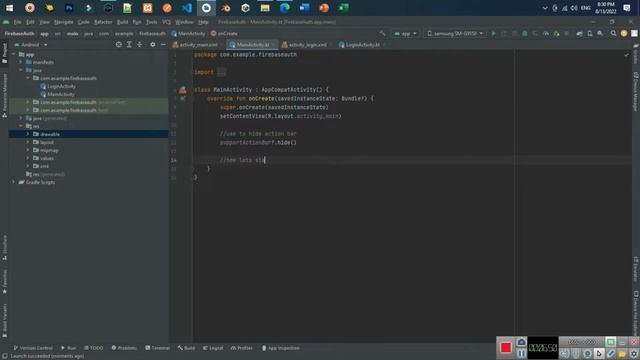Open samsung device selector dropdown
Screen dimensions: 640x360
point(455,33)
